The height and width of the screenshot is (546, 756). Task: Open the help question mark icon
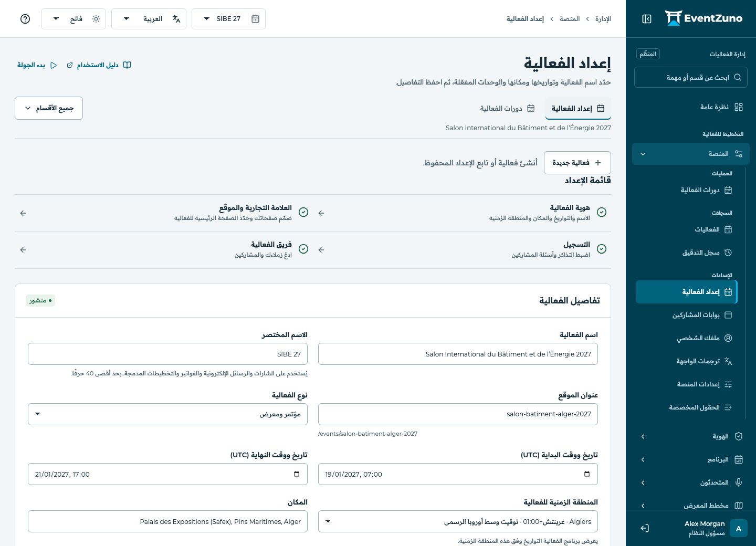pos(25,19)
